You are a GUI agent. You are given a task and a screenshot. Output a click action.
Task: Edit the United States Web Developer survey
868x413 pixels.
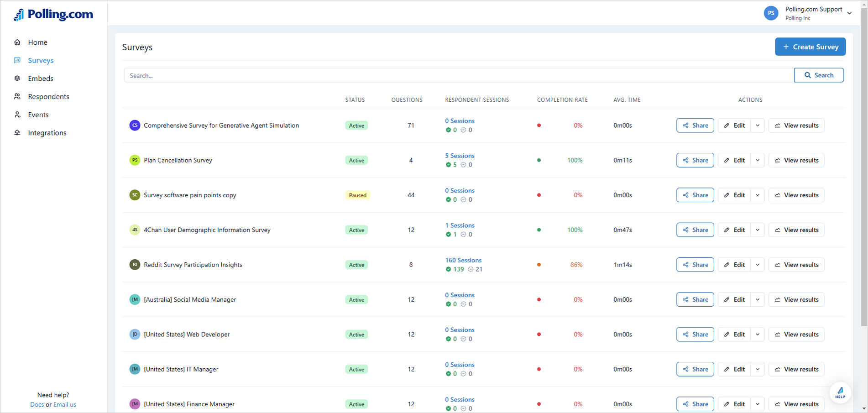tap(734, 335)
